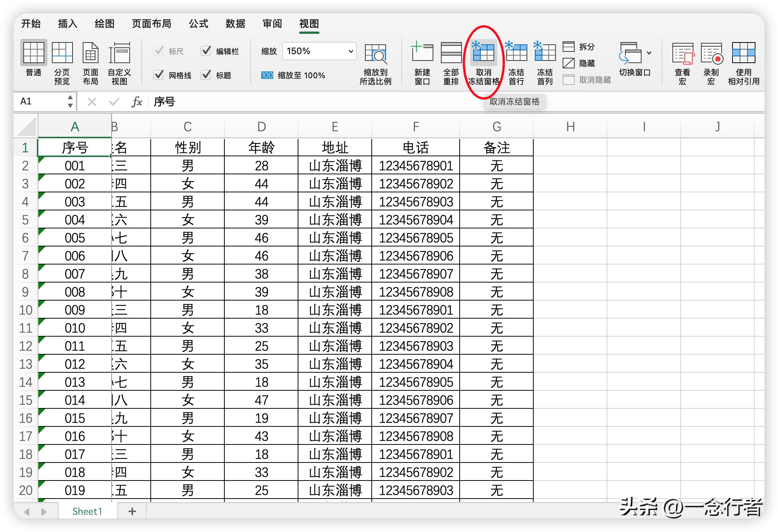Click Record Macro (录制宏) icon
Image resolution: width=778 pixels, height=532 pixels.
711,54
